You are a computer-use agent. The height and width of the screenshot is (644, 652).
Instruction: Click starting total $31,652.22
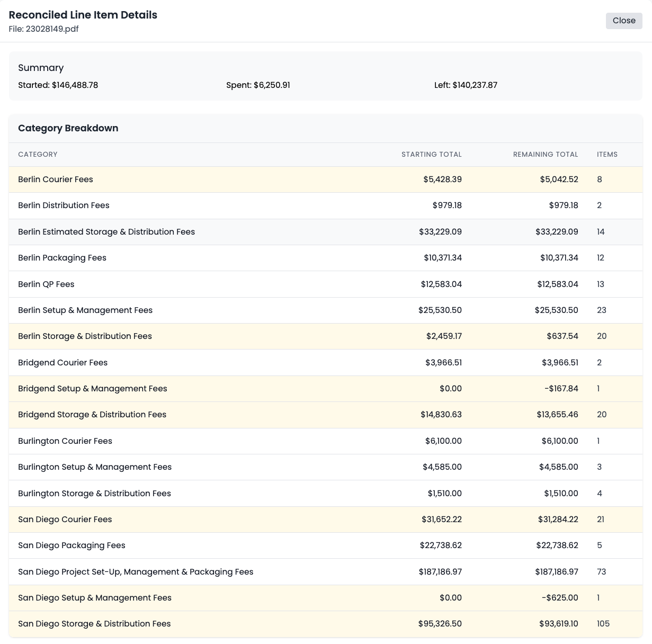pos(442,520)
